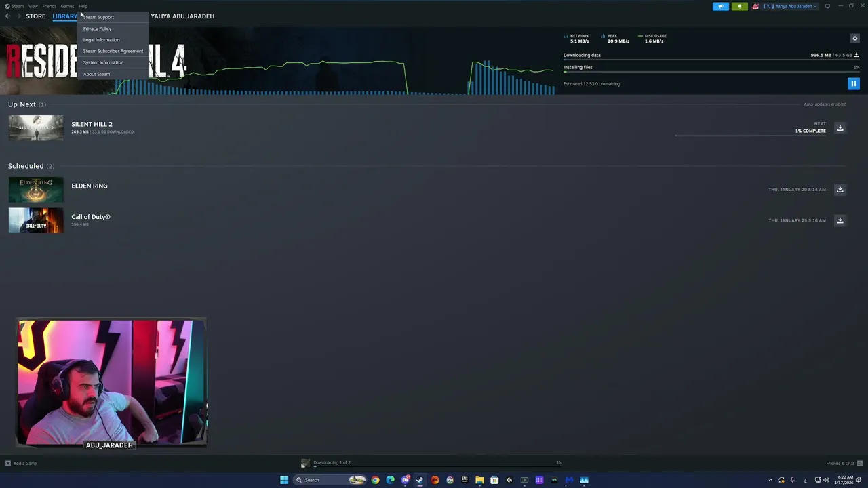Click Add a Game button
This screenshot has width=868, height=488.
coord(21,464)
